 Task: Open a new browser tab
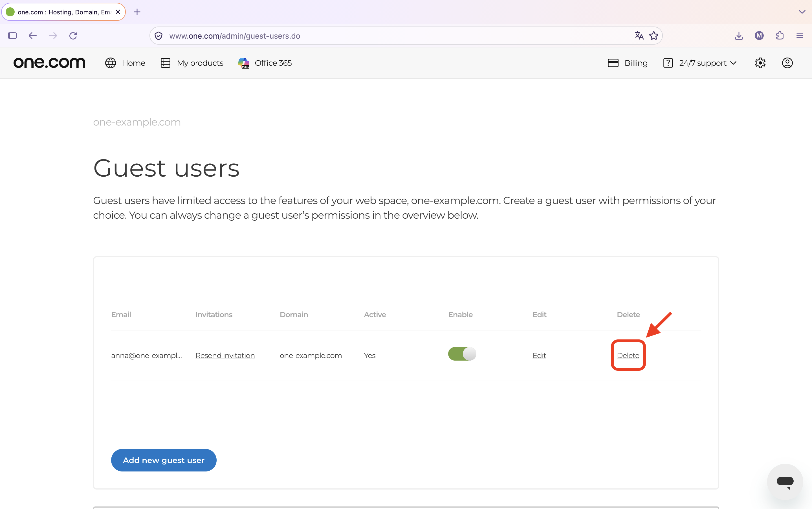(137, 12)
